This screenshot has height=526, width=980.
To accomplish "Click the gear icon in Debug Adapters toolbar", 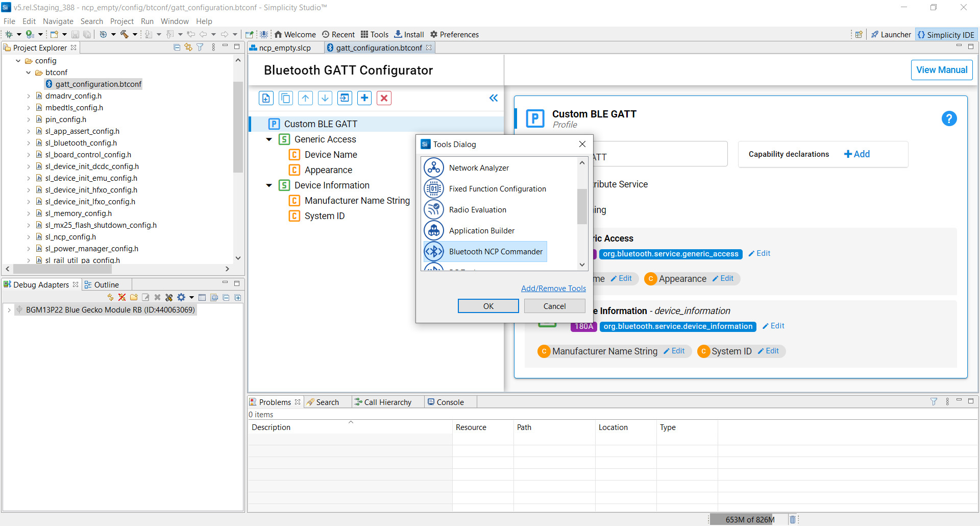I will [181, 297].
